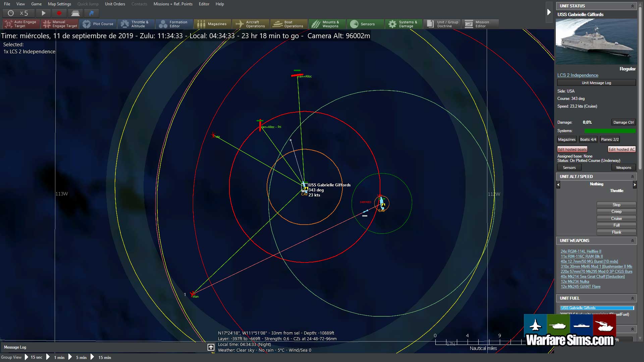Viewport: 644px width, 362px height.
Task: Collapse the Unit Status panel
Action: 632,6
